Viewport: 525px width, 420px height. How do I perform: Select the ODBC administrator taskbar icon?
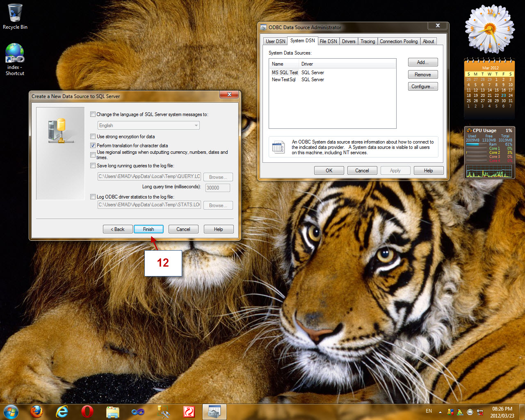coord(214,411)
